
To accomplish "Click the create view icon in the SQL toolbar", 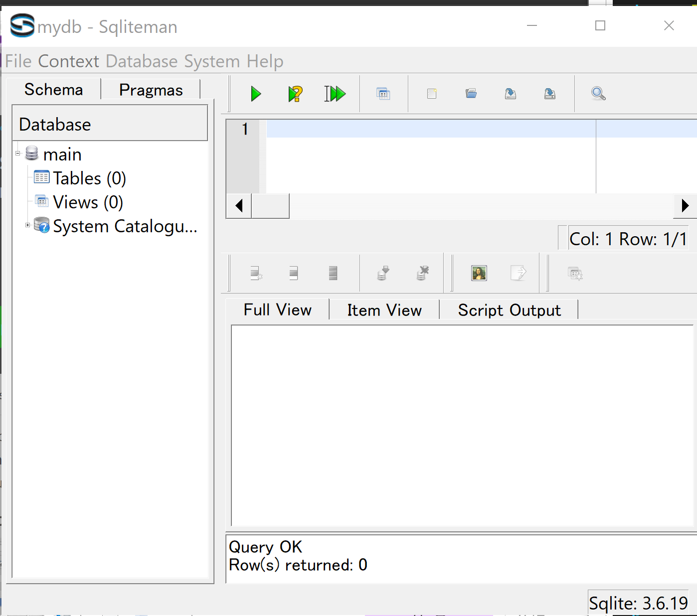I will [x=383, y=94].
